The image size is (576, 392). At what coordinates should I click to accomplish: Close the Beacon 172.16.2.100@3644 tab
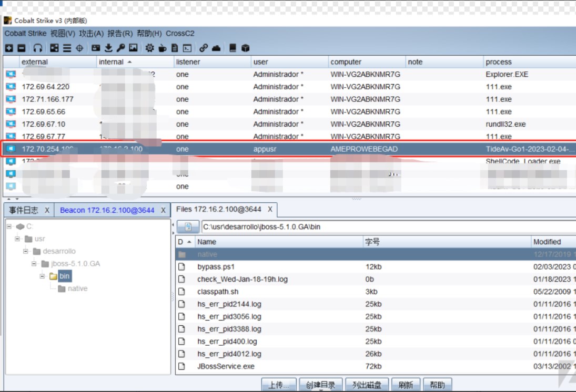click(163, 210)
